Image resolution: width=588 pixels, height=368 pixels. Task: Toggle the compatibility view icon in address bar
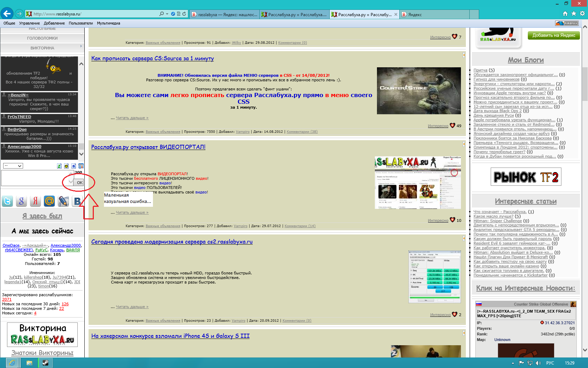coord(178,14)
